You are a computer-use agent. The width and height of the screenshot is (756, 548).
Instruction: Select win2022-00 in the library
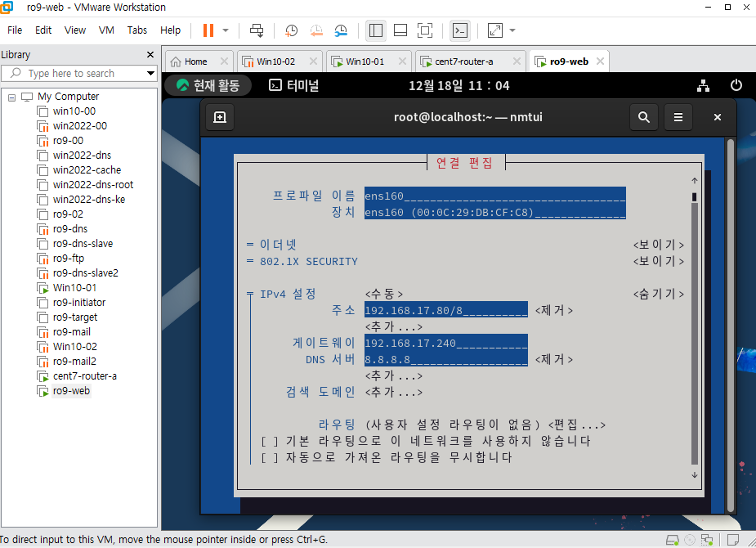pos(80,126)
